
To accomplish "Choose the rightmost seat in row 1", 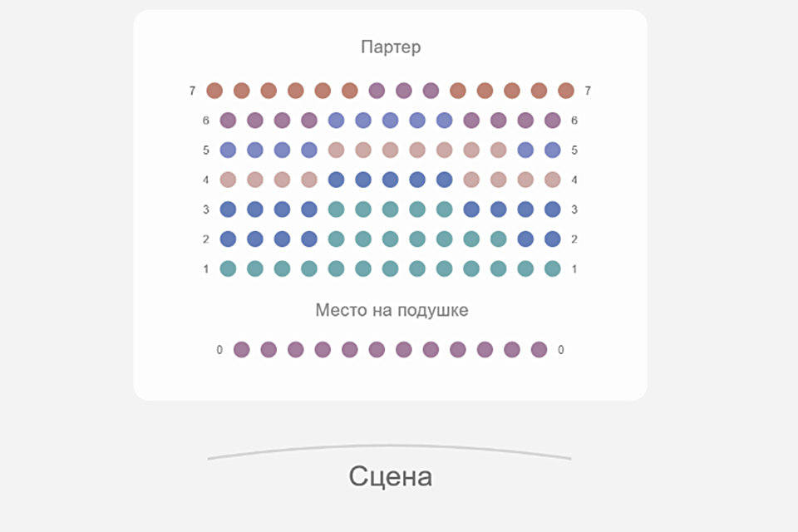I will (x=553, y=268).
